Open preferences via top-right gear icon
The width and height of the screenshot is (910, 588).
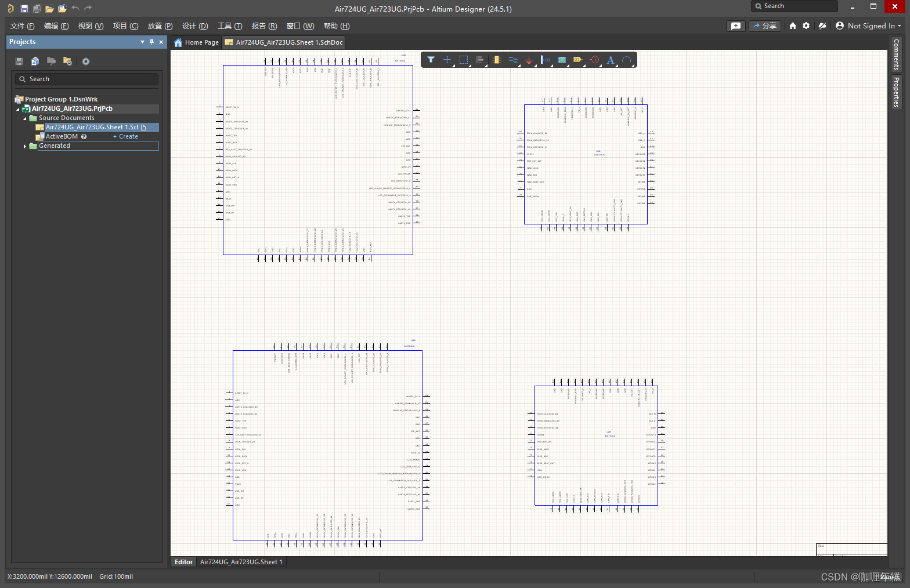click(x=806, y=26)
